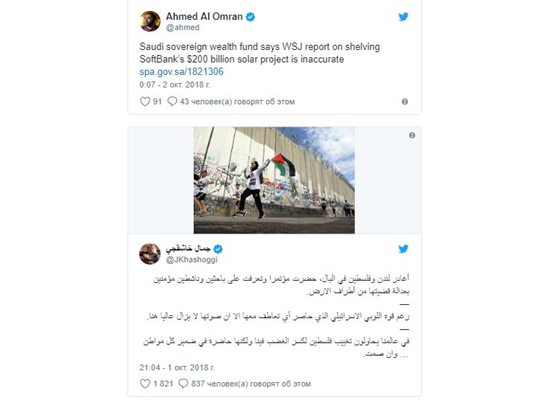Open the spa.gov.sa/1821306 link
The height and width of the screenshot is (400, 550).
tap(181, 72)
